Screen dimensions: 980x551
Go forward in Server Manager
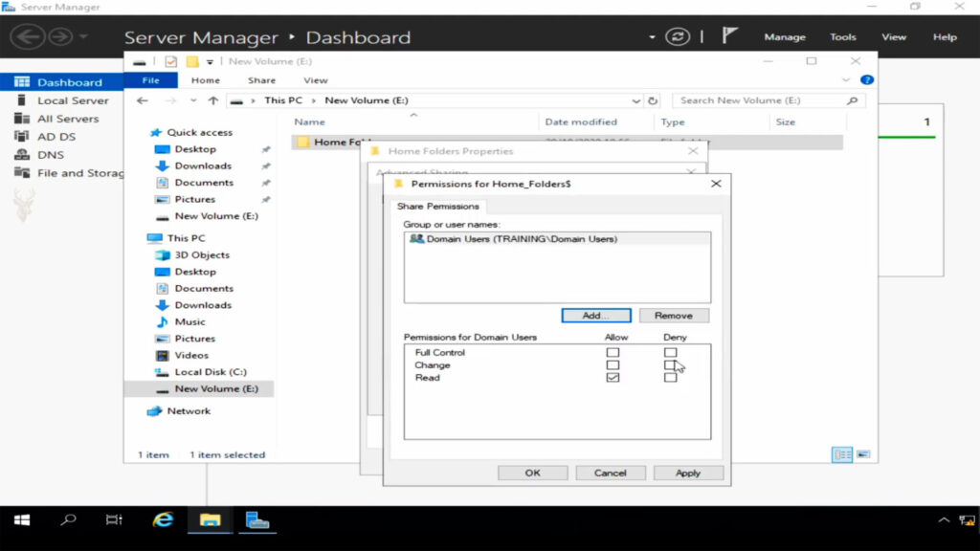60,36
